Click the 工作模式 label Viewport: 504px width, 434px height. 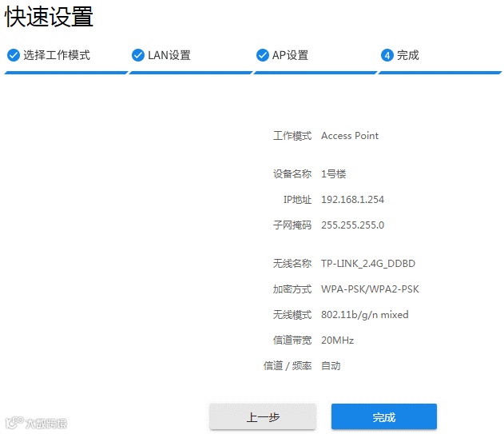click(x=292, y=136)
